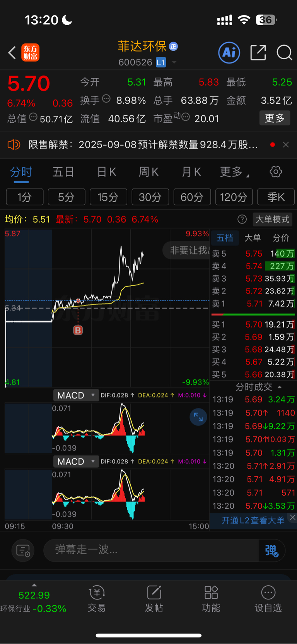
Task: Tap the question mark help icon
Action: [242, 220]
